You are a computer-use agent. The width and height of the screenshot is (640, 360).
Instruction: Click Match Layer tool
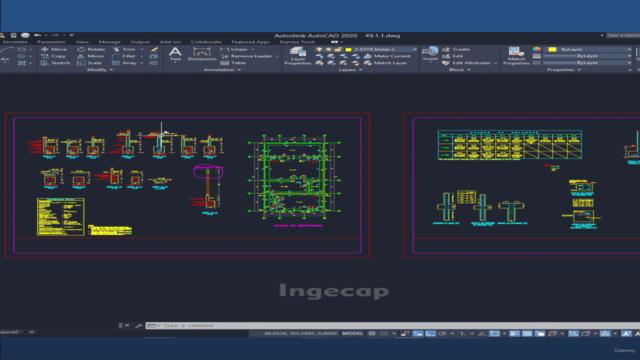click(386, 63)
